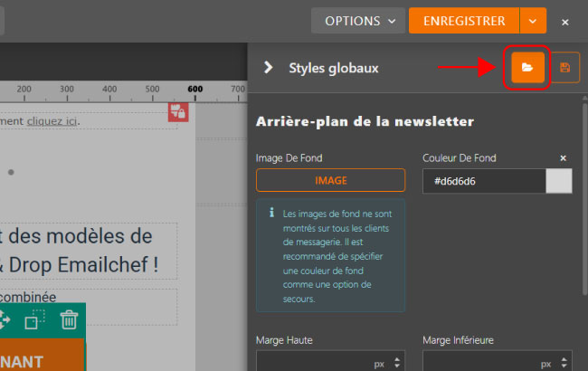588x371 pixels.
Task: Open the OPTIONS dropdown menu
Action: tap(357, 21)
